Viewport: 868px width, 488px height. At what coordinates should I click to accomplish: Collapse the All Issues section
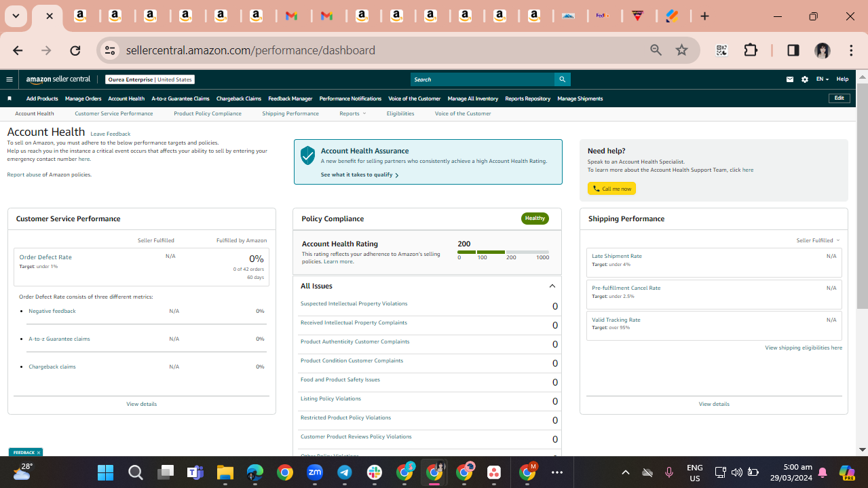[x=552, y=286]
